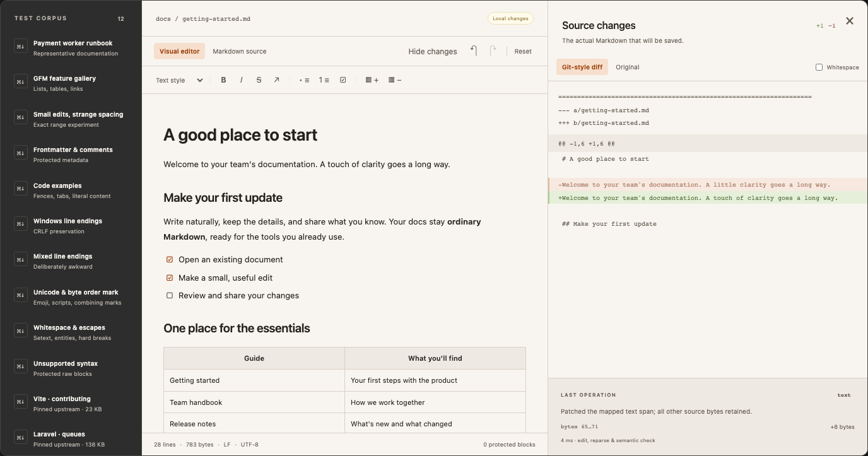Click the redo arrow icon
This screenshot has height=456, width=868.
[x=493, y=51]
